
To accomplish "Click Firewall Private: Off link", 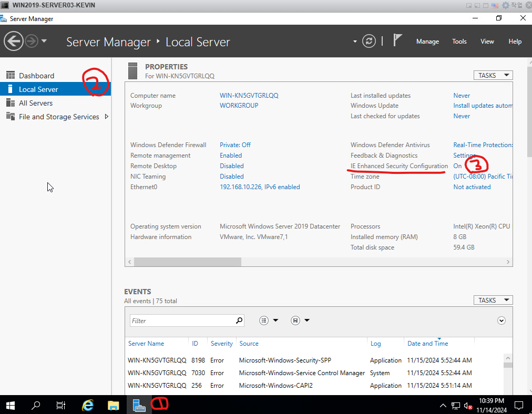I will (235, 145).
